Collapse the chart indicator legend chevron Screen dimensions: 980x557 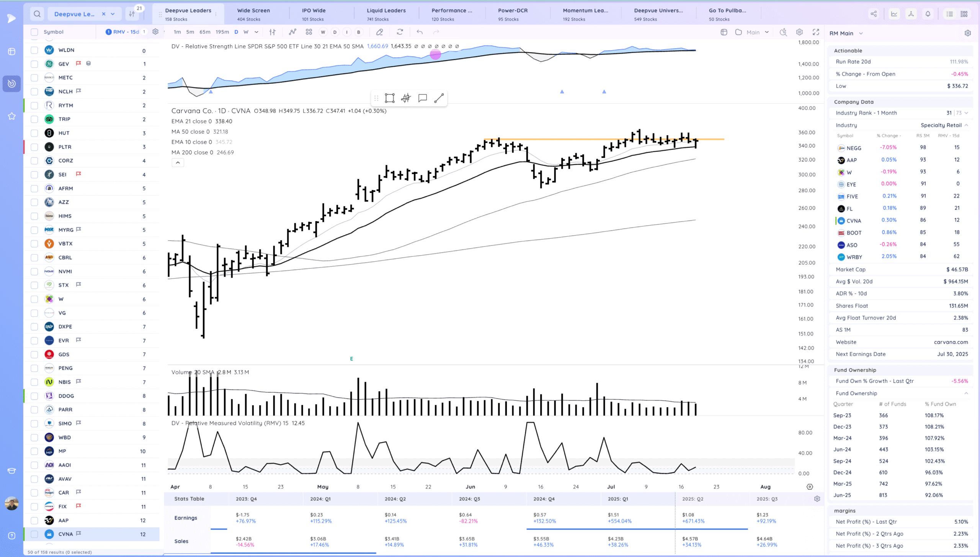click(178, 163)
